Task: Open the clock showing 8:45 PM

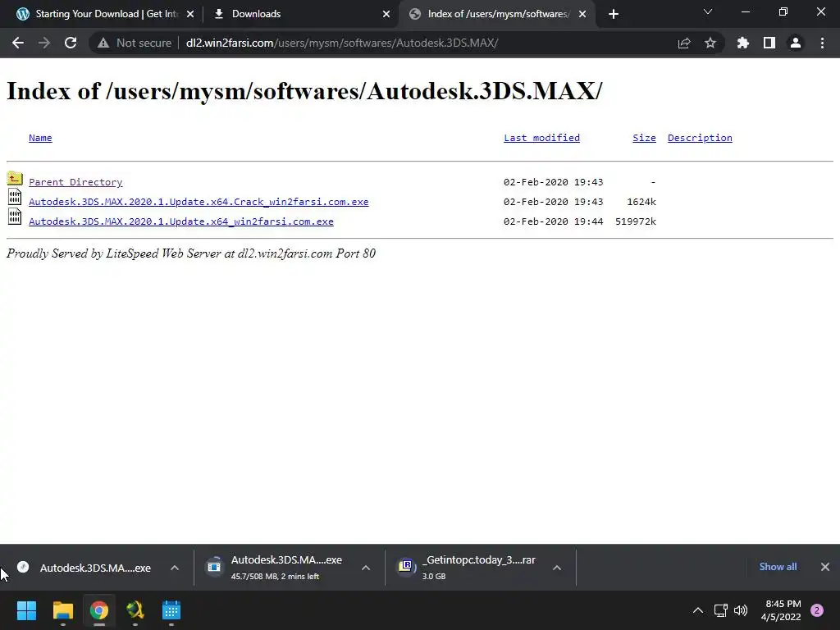Action: coord(781,610)
